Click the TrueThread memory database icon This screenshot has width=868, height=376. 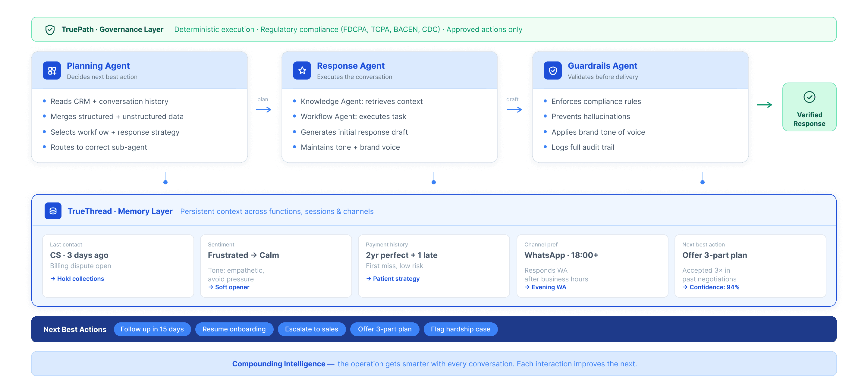(53, 211)
